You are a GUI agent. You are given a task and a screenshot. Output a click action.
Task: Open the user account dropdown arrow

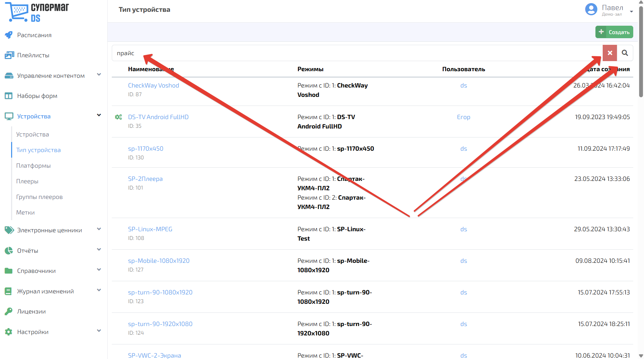[632, 11]
